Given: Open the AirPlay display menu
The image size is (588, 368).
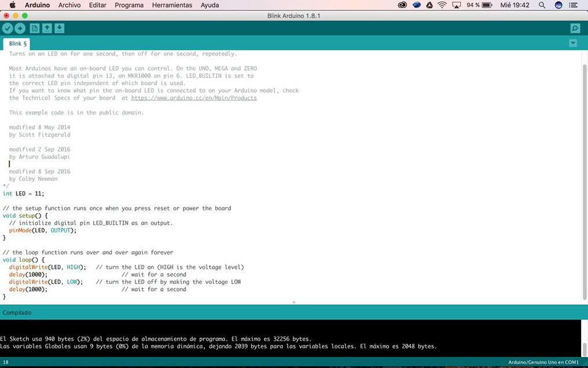Looking at the screenshot, I should pyautogui.click(x=457, y=5).
